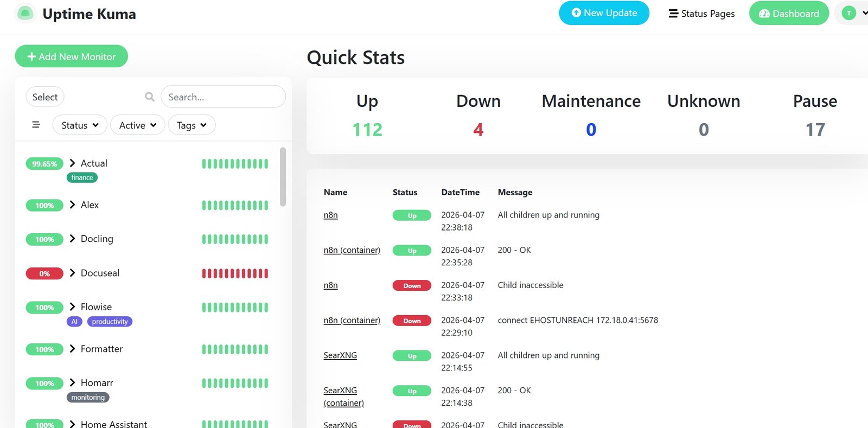Select the Actual monitor name

point(94,163)
